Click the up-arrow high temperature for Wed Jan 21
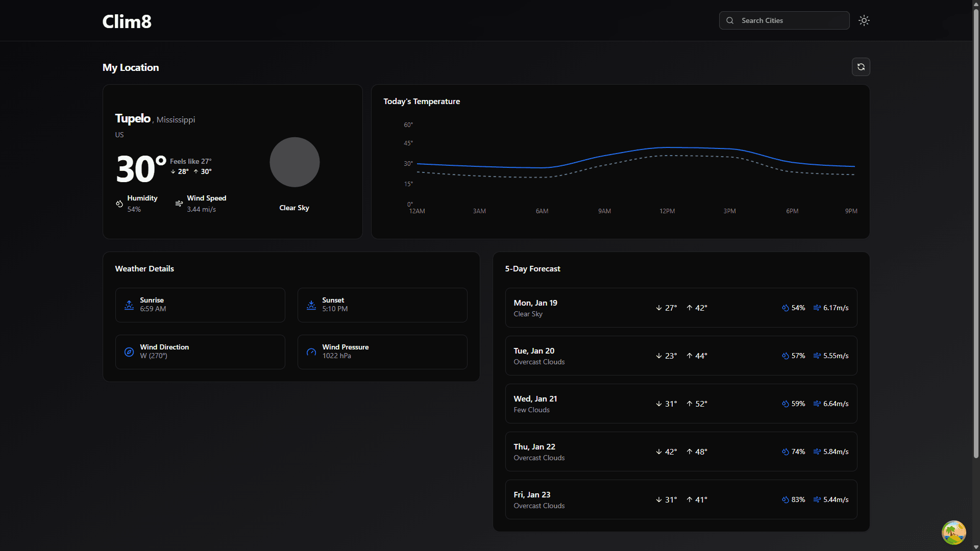Image resolution: width=980 pixels, height=551 pixels. (697, 404)
